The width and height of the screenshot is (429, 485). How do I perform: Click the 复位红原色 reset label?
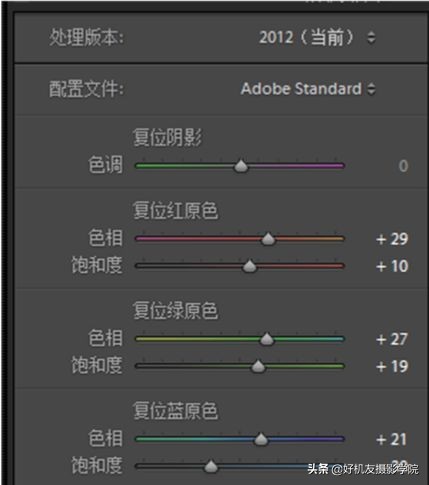[175, 211]
